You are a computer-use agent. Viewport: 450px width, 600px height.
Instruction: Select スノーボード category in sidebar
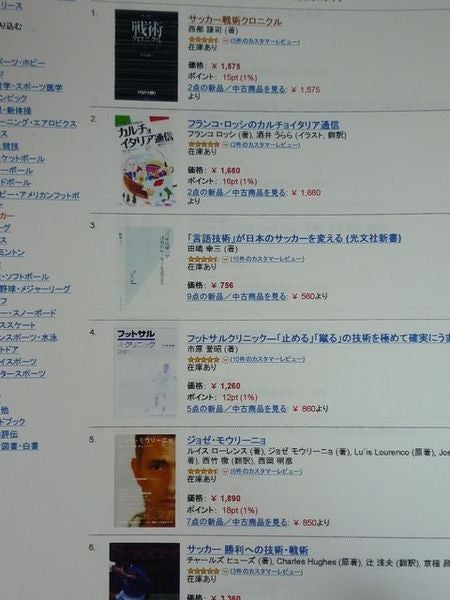tap(28, 313)
